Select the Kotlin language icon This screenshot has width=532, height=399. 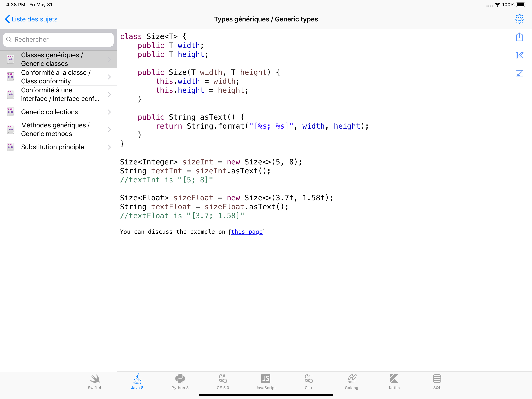[x=394, y=381]
